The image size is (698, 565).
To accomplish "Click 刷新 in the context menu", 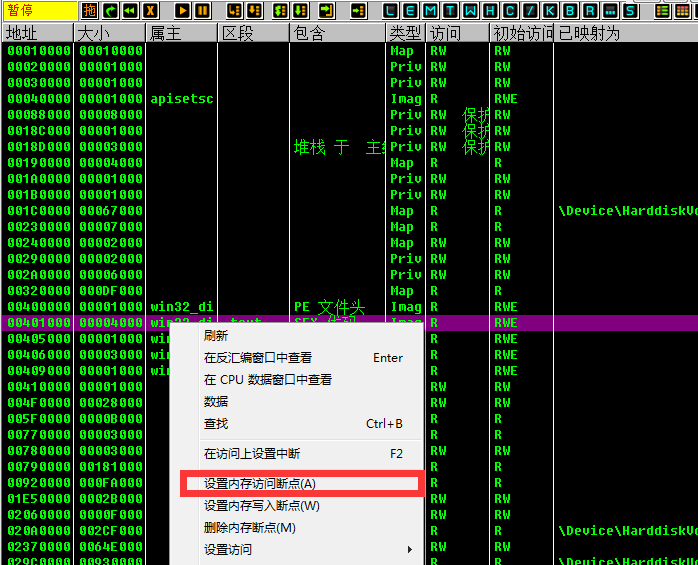I will [216, 336].
